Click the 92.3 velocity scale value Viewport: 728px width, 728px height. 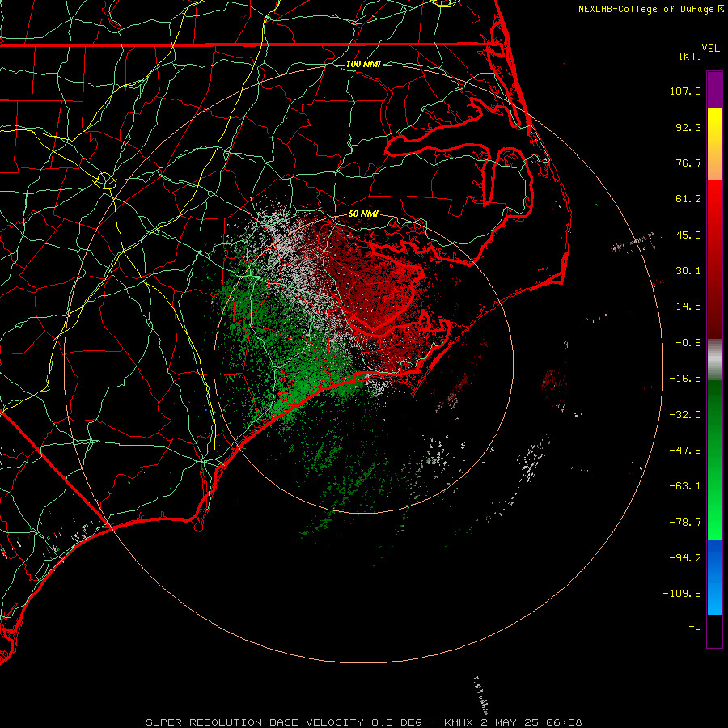(688, 127)
